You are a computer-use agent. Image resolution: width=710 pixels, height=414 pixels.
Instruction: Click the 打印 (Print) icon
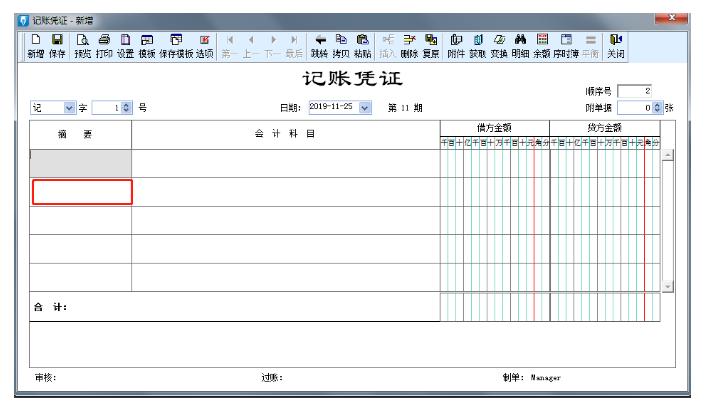104,46
